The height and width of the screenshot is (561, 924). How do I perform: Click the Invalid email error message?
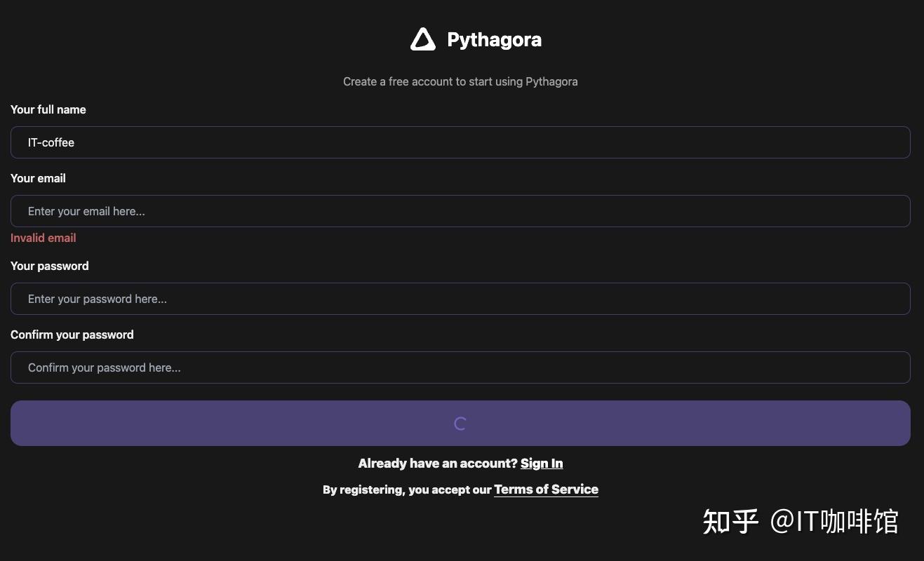(x=43, y=238)
